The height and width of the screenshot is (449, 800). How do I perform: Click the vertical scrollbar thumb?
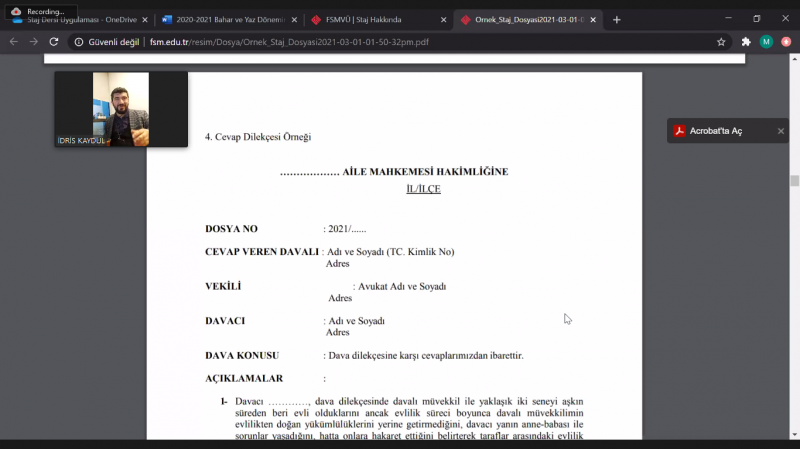[795, 181]
